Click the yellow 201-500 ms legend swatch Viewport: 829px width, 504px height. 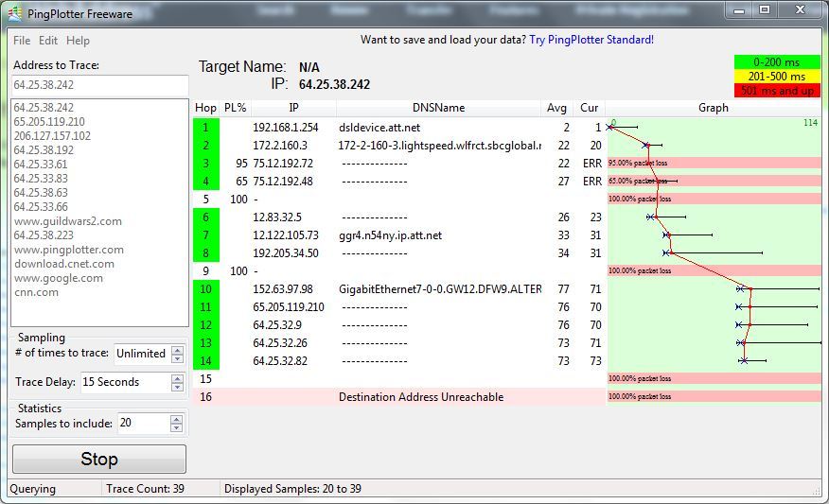click(777, 76)
